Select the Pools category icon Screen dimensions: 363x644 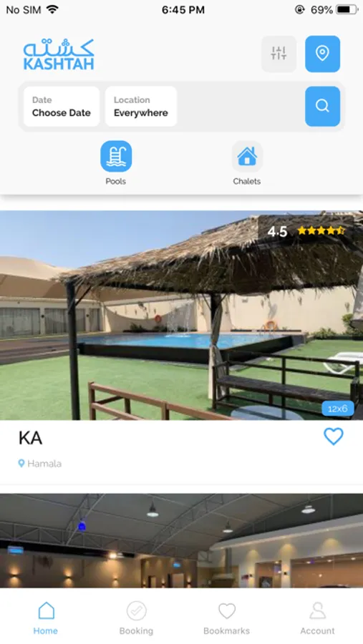[x=116, y=156]
